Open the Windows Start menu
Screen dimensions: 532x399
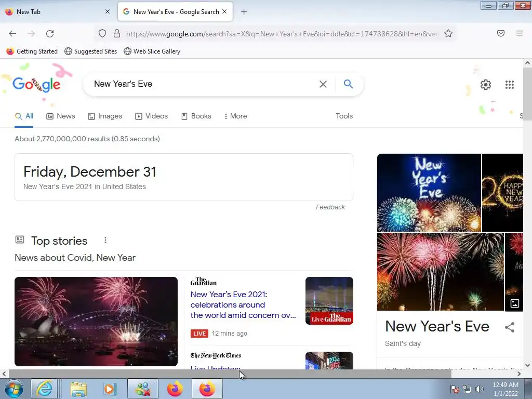click(x=14, y=389)
